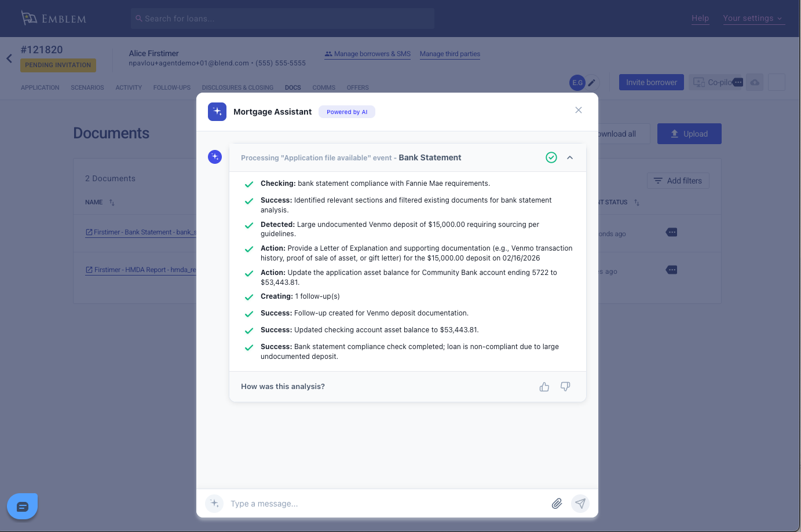Click the PENDING INVITATION status badge
This screenshot has height=532, width=801.
[58, 65]
